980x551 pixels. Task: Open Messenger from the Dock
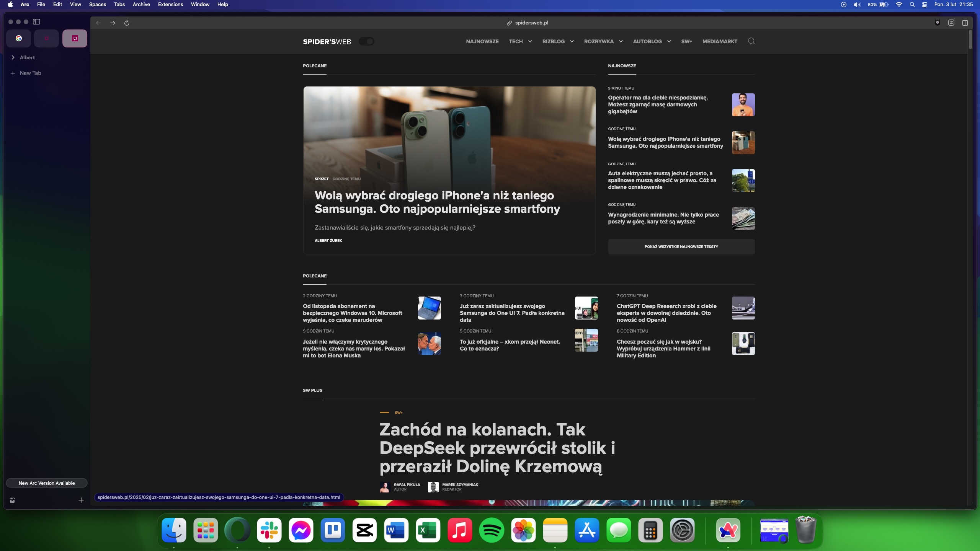click(x=301, y=530)
